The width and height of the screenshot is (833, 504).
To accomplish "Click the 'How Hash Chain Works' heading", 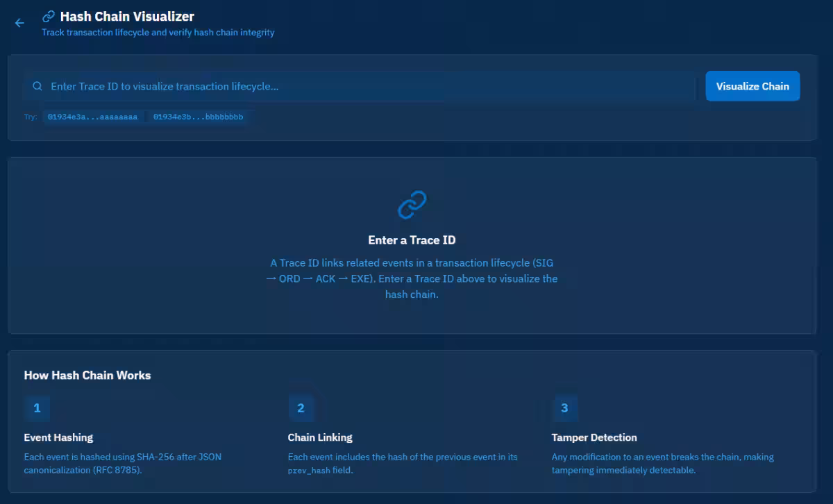I will tap(87, 376).
